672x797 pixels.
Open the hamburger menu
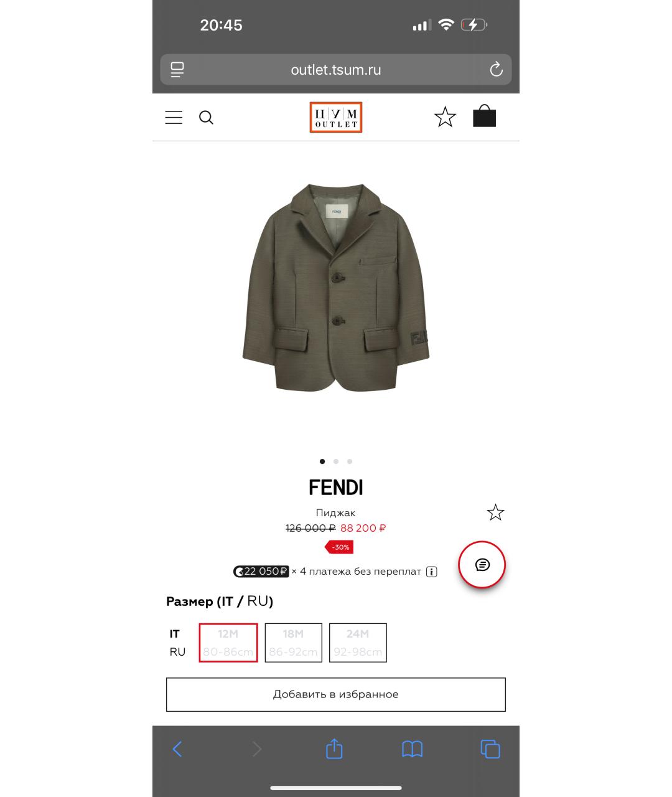tap(174, 117)
